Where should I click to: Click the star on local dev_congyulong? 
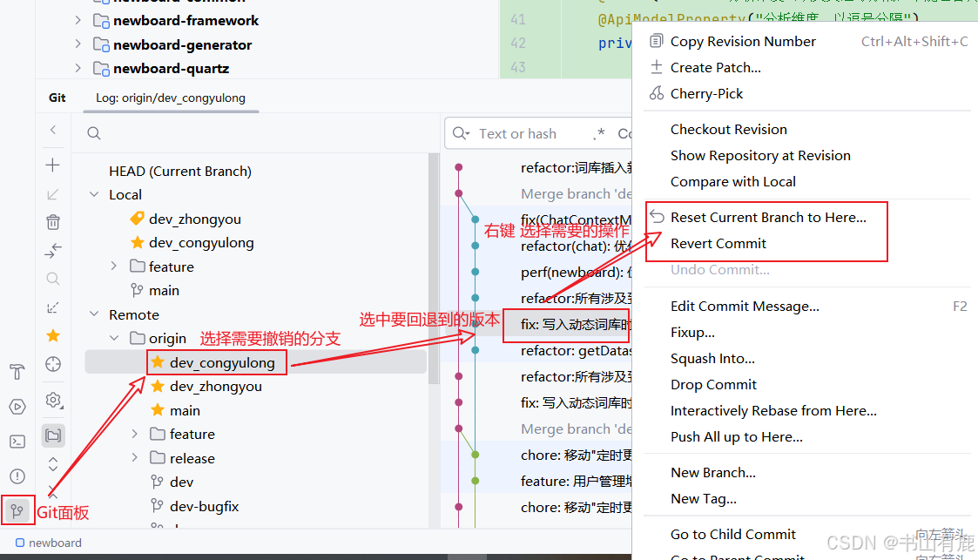[138, 243]
